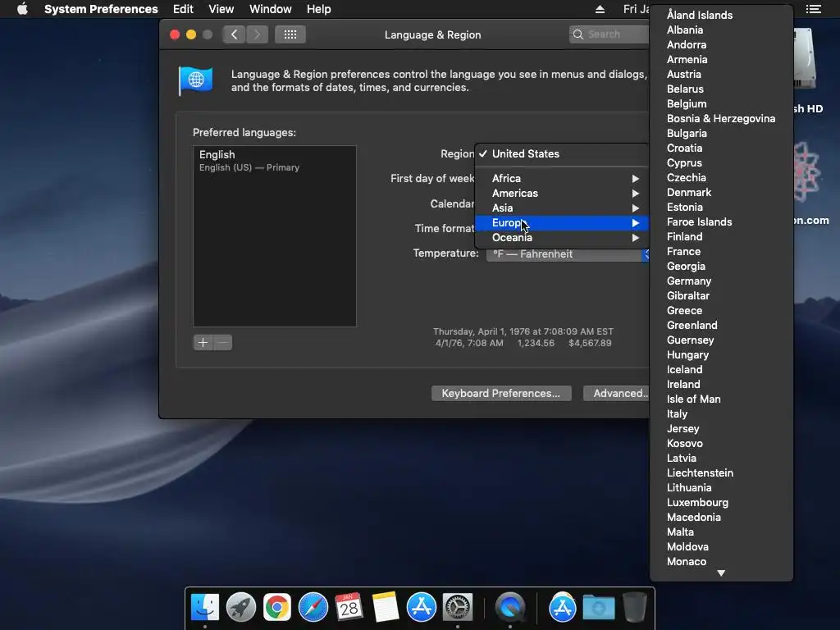840x630 pixels.
Task: Choose Austria from the Europe list
Action: coord(721,74)
